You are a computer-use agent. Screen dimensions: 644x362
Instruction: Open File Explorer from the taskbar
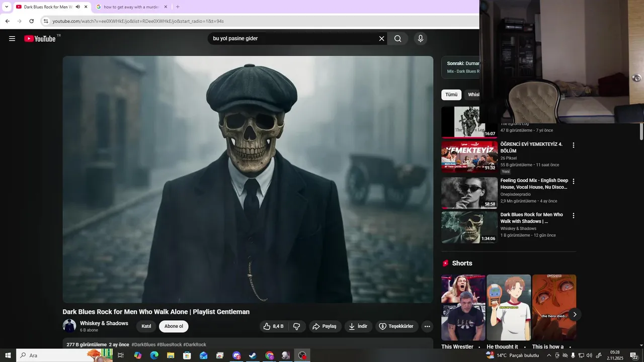click(x=171, y=355)
